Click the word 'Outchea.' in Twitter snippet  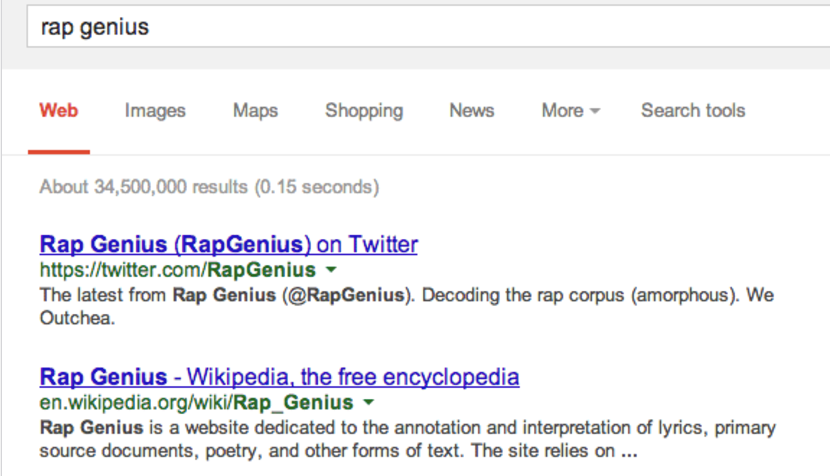(x=76, y=318)
